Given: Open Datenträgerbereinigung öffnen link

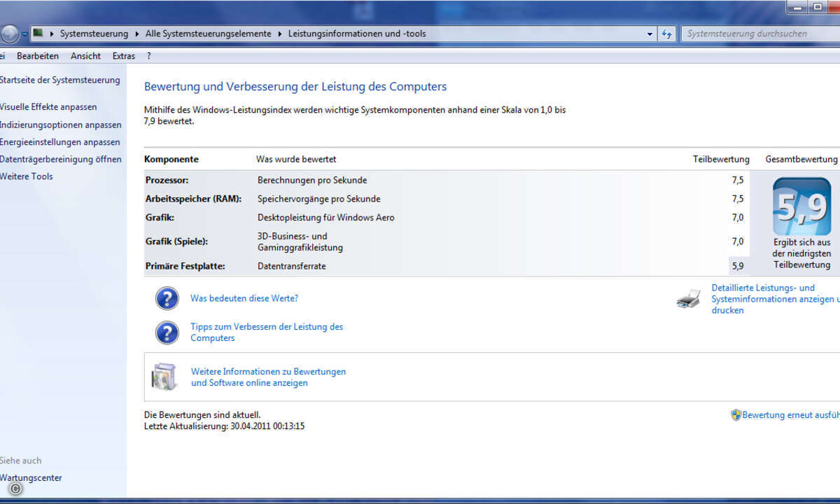Looking at the screenshot, I should point(61,159).
